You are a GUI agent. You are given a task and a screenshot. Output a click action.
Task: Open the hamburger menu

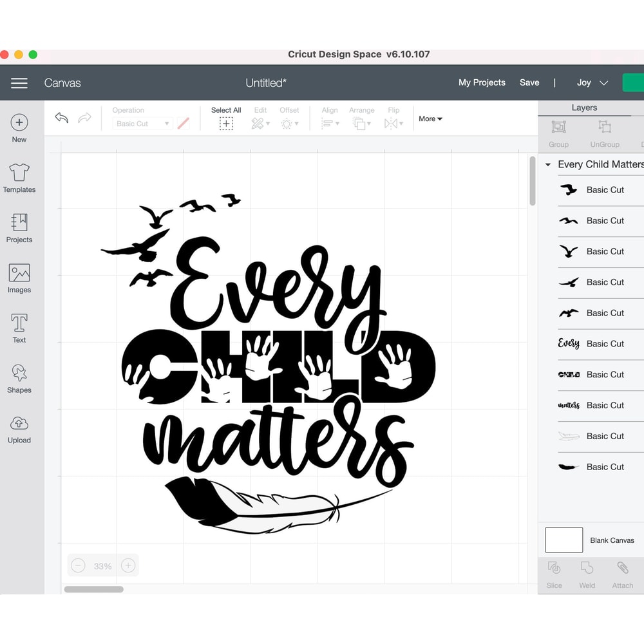click(x=19, y=82)
